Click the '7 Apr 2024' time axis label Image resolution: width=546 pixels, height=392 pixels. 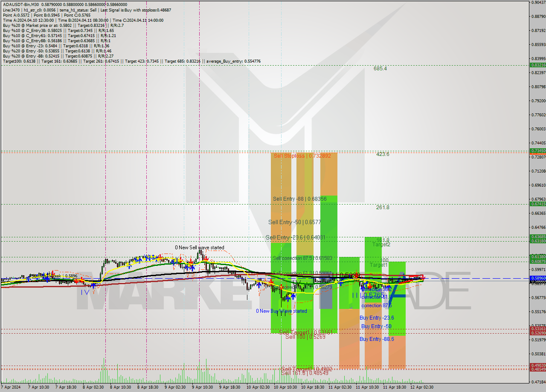(x=11, y=387)
